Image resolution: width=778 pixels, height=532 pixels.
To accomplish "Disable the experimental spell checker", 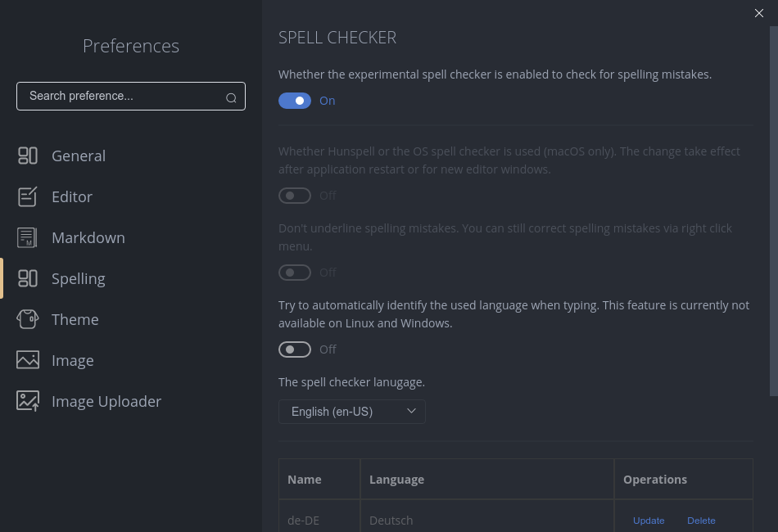I will click(x=295, y=100).
